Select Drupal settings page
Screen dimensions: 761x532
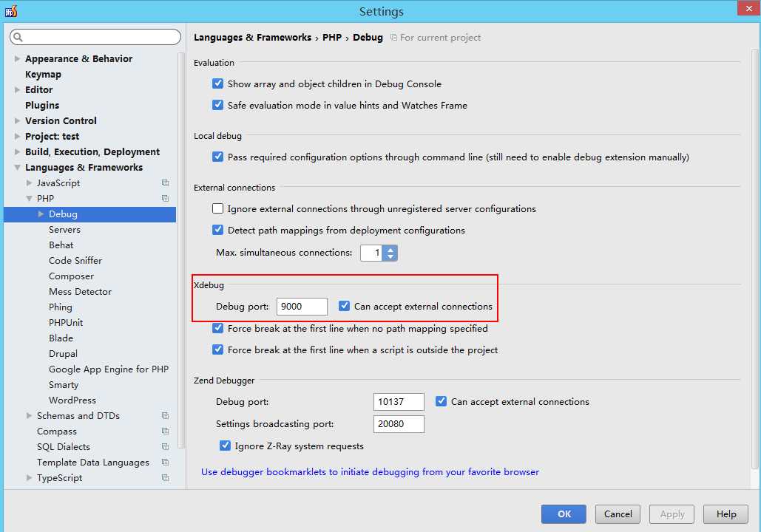point(63,353)
